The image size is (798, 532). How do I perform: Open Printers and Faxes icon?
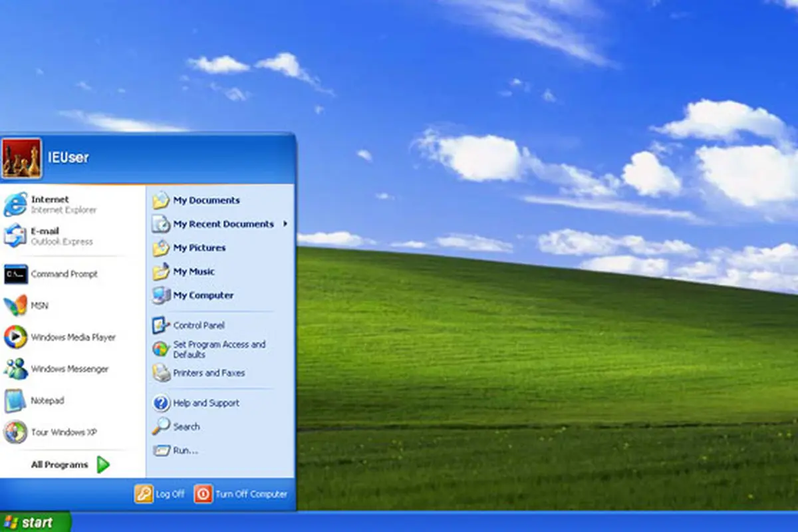point(161,373)
